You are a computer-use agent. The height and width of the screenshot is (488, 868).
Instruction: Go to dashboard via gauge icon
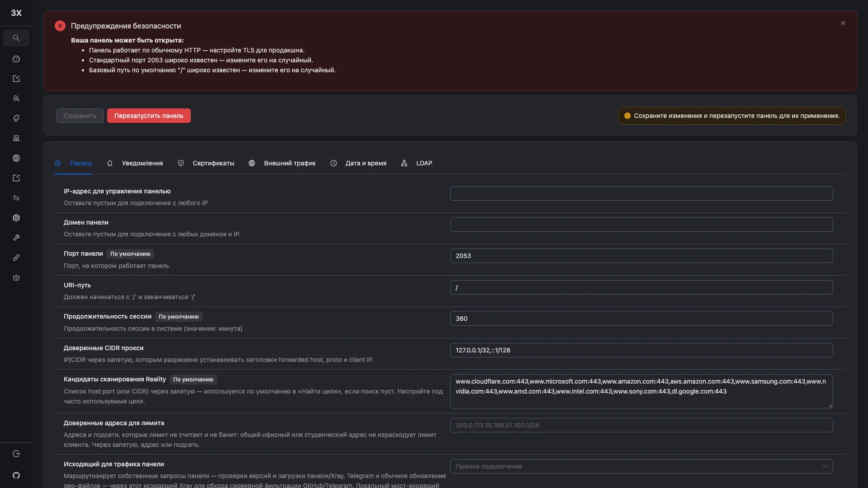pos(16,59)
